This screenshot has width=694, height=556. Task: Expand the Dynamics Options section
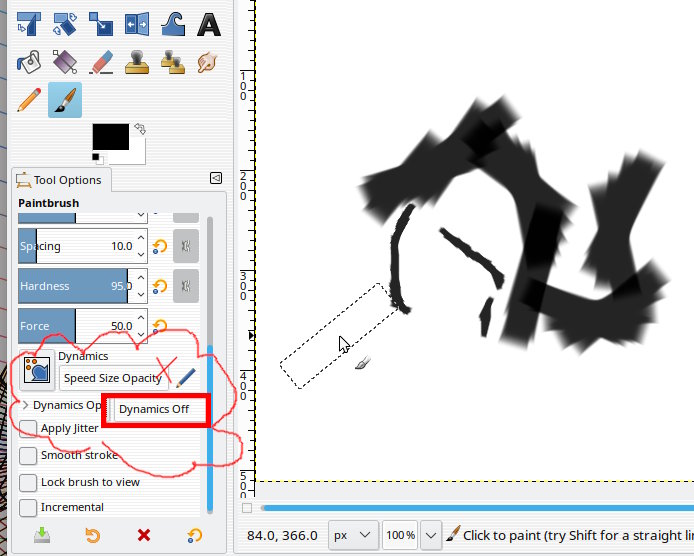pos(25,405)
